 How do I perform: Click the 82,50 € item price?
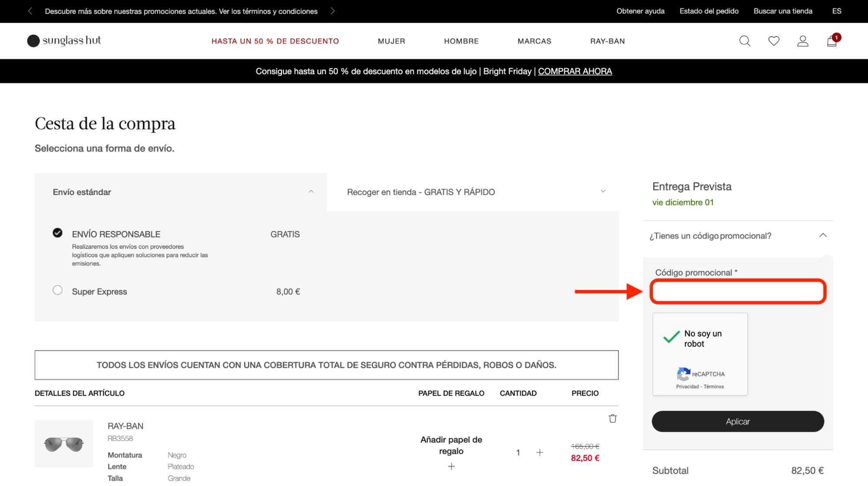click(x=585, y=458)
